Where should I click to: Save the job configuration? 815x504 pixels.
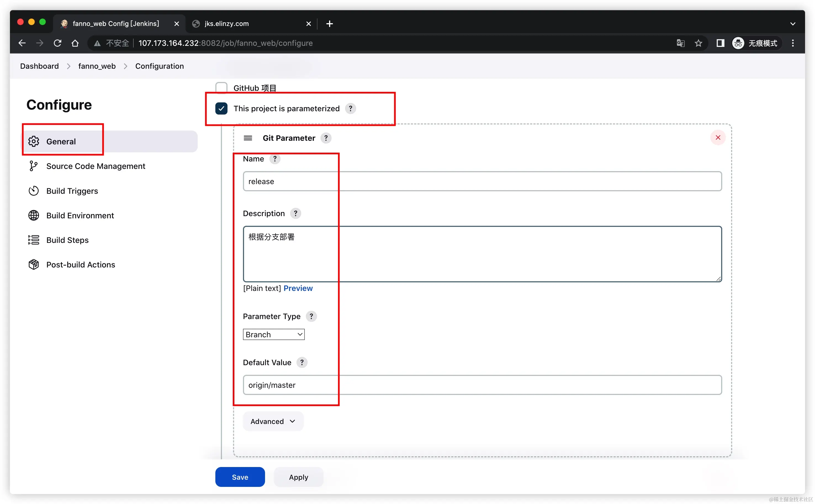coord(240,477)
